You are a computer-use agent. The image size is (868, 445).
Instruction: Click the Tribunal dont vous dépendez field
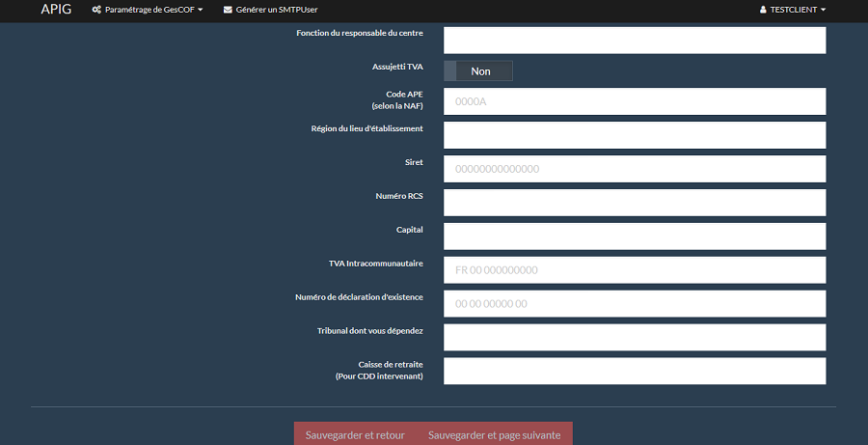(x=634, y=338)
